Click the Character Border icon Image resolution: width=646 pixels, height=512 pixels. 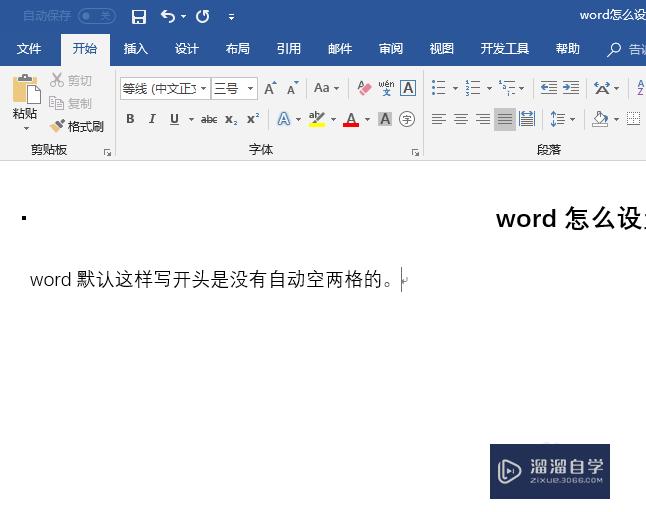point(408,88)
